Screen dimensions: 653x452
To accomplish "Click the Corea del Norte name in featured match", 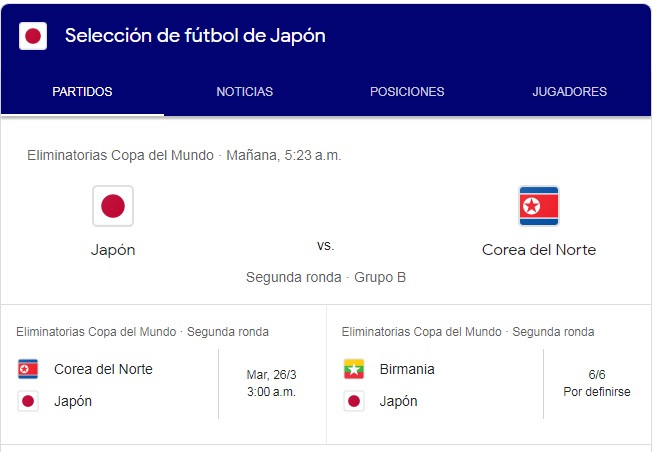I will (539, 250).
